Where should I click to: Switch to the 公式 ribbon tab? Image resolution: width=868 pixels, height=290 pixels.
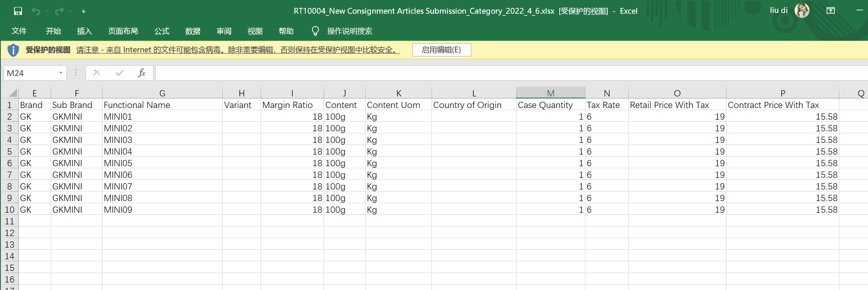162,31
